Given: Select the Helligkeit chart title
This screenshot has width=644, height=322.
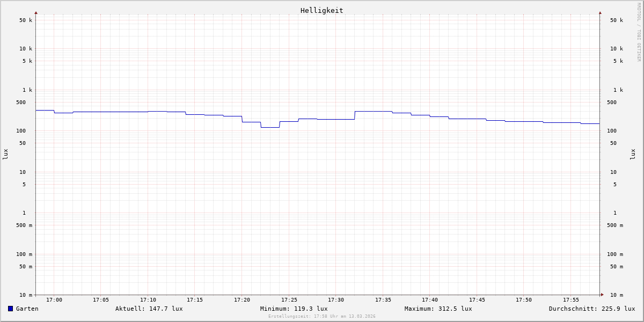Looking at the screenshot, I should 321,10.
